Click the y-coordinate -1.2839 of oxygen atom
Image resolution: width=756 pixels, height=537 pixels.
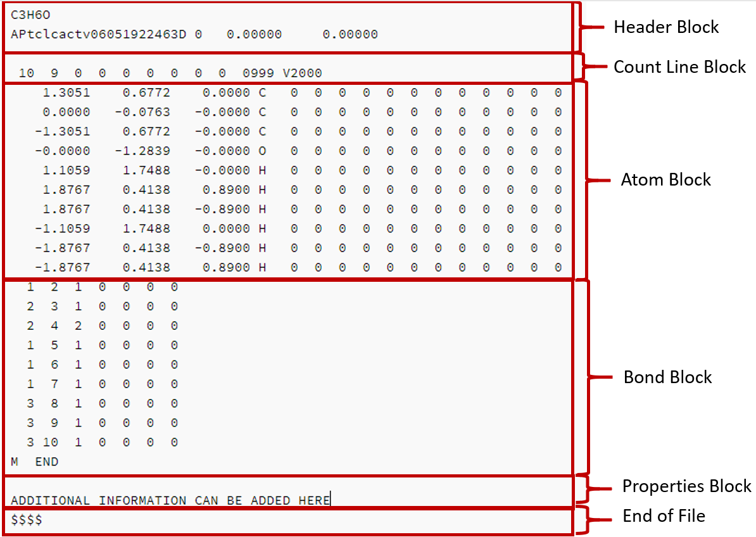(x=142, y=151)
